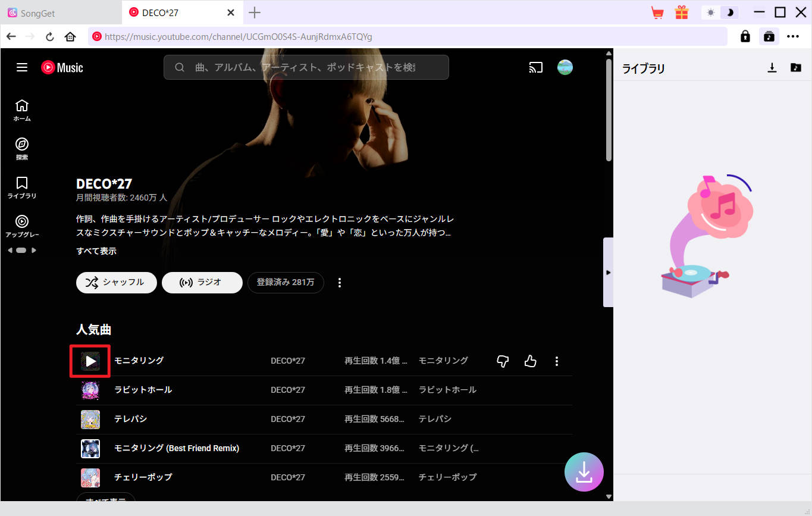Open the three-dot menu beside 登録済み
Viewport: 812px width, 516px height.
coord(340,283)
